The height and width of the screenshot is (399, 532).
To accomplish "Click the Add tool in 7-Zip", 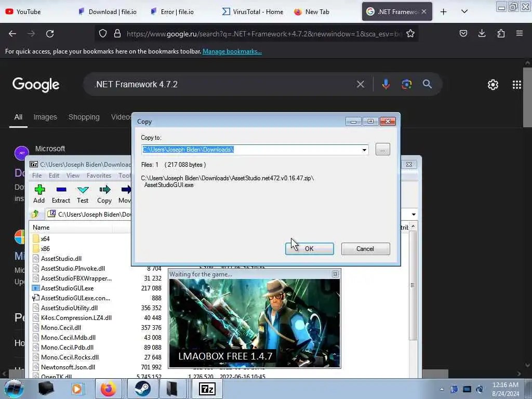I will coord(39,194).
